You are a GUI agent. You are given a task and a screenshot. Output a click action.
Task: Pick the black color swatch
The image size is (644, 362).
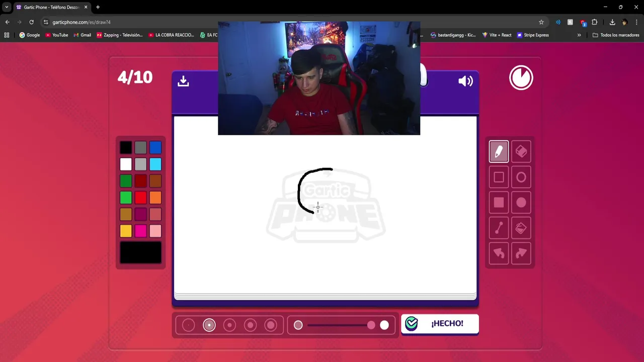(x=126, y=148)
